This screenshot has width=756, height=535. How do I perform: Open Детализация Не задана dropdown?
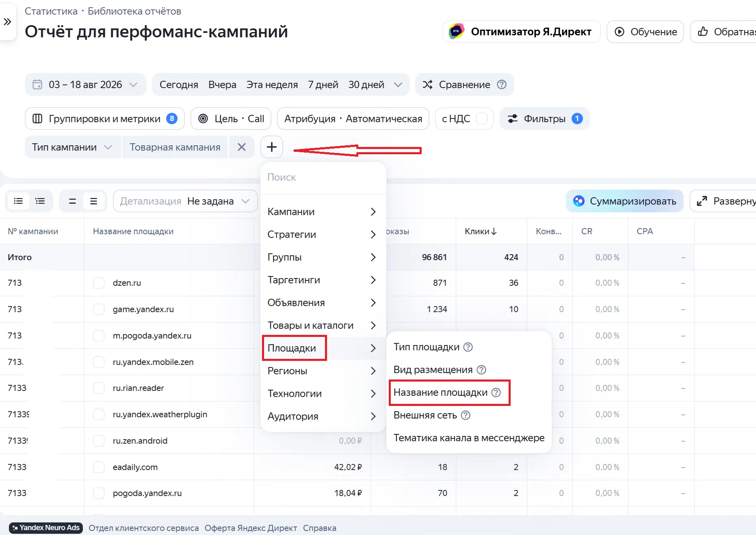(185, 201)
